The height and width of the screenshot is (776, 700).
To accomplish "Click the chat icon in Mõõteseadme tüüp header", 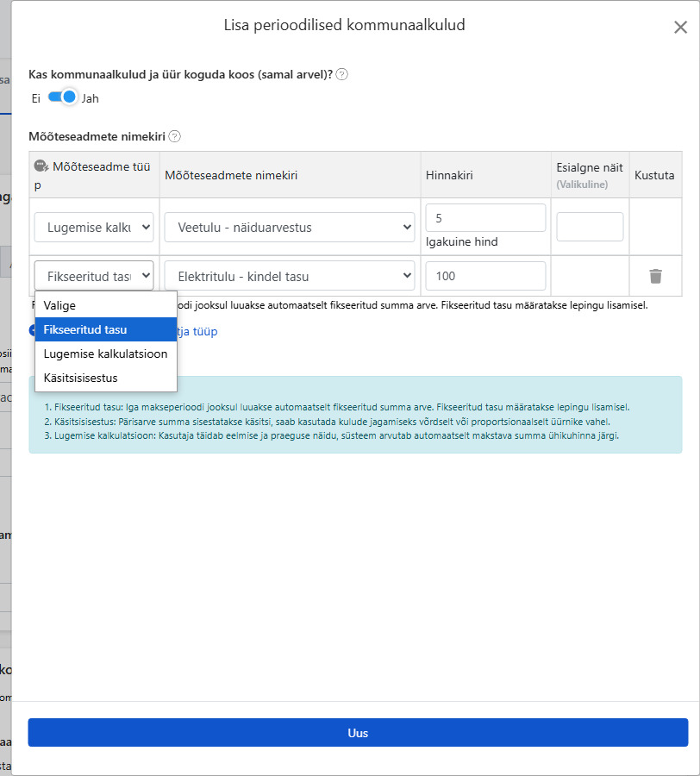I will [41, 166].
